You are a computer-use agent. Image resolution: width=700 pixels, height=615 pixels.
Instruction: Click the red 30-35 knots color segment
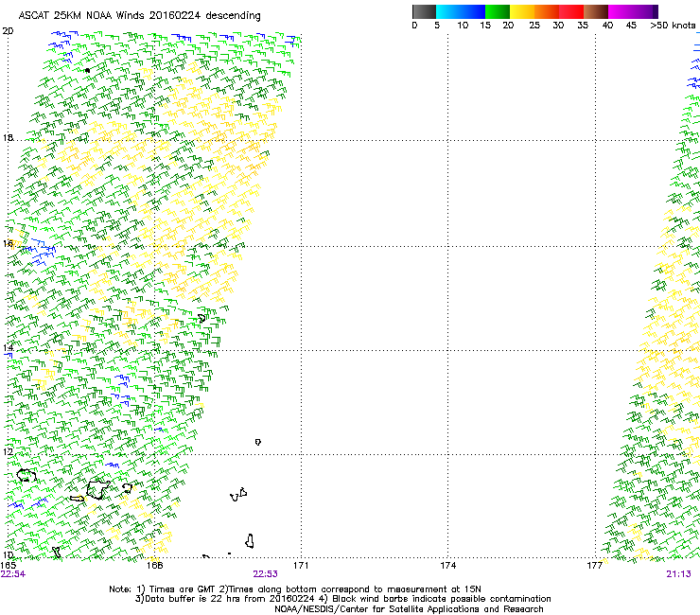(571, 11)
